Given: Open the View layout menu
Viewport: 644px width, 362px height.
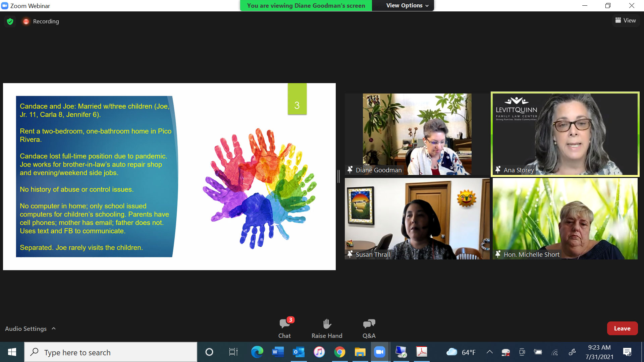Looking at the screenshot, I should tap(626, 20).
